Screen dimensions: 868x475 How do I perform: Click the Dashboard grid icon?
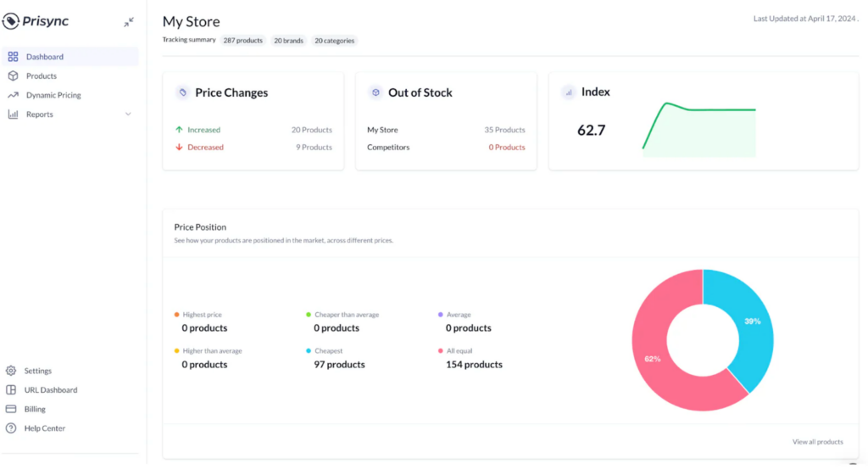[13, 57]
